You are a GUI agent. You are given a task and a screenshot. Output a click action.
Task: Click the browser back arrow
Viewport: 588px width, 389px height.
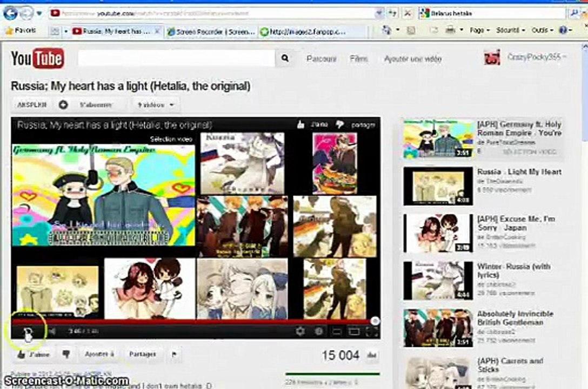[10, 14]
